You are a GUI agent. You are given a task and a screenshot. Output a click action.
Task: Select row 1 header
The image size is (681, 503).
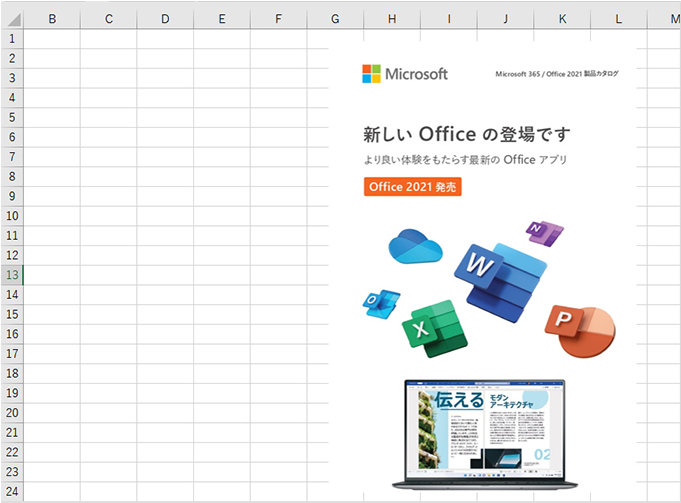click(12, 39)
